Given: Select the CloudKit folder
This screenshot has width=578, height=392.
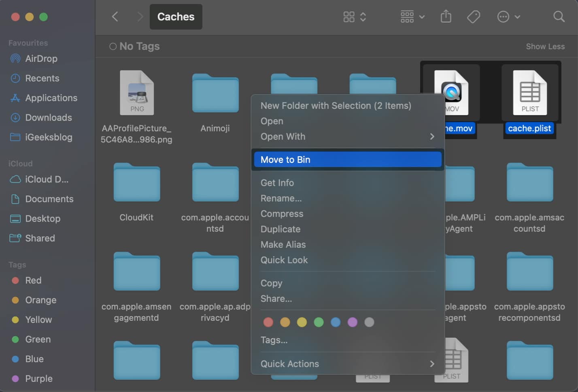Looking at the screenshot, I should 137,182.
